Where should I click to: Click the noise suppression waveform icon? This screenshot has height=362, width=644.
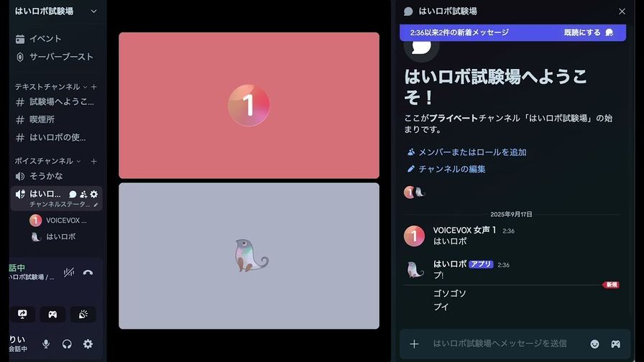pos(69,273)
